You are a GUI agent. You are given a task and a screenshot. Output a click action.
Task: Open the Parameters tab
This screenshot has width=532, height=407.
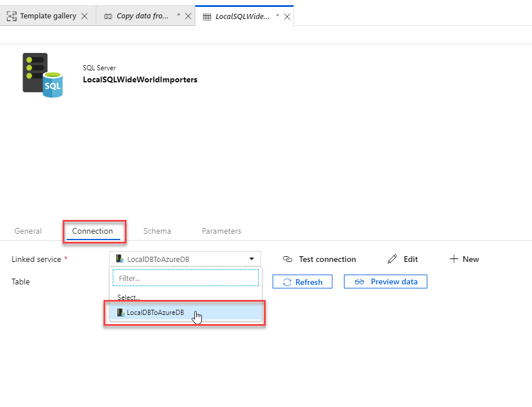221,231
